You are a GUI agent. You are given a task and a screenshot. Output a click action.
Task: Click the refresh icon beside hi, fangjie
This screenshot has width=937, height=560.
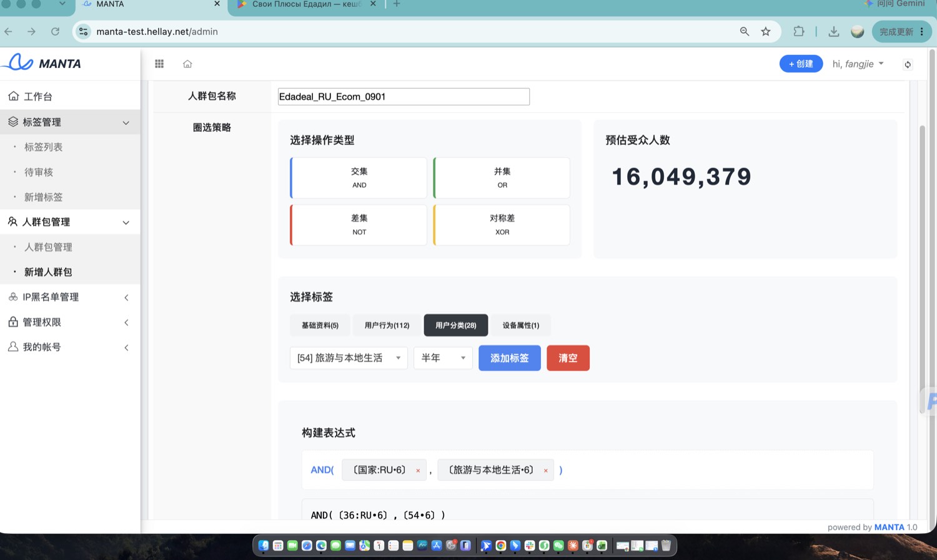click(x=908, y=64)
